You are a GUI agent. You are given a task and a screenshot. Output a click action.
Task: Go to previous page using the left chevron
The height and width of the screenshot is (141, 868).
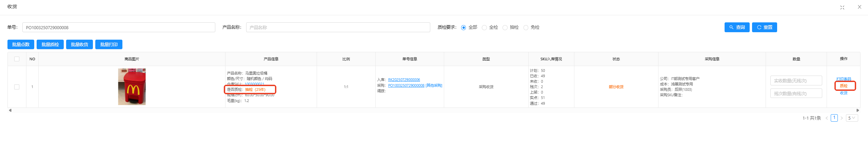827,118
